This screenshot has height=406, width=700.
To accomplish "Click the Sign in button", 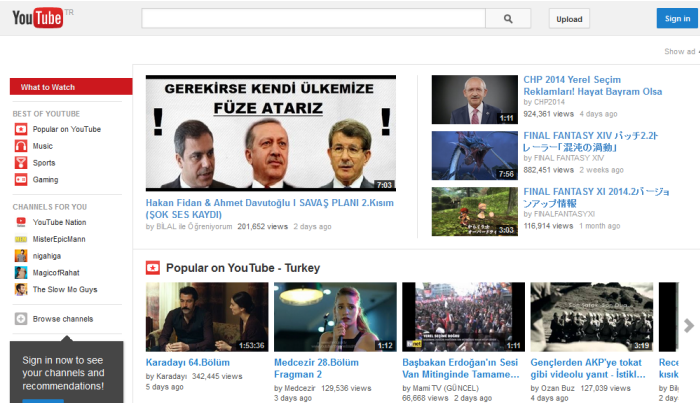I will [677, 18].
